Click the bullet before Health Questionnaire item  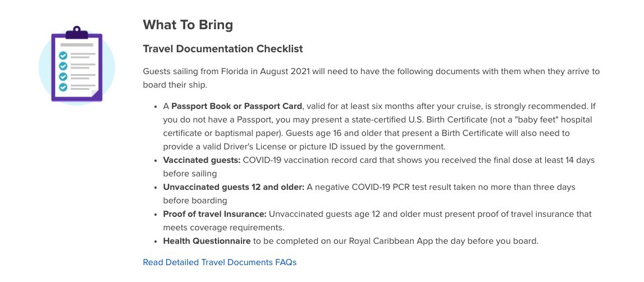pyautogui.click(x=156, y=242)
